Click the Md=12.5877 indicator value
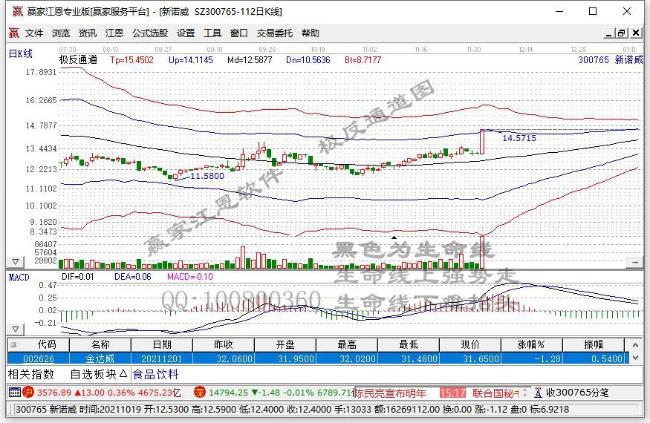Screen dimensions: 650x423 tap(250, 60)
